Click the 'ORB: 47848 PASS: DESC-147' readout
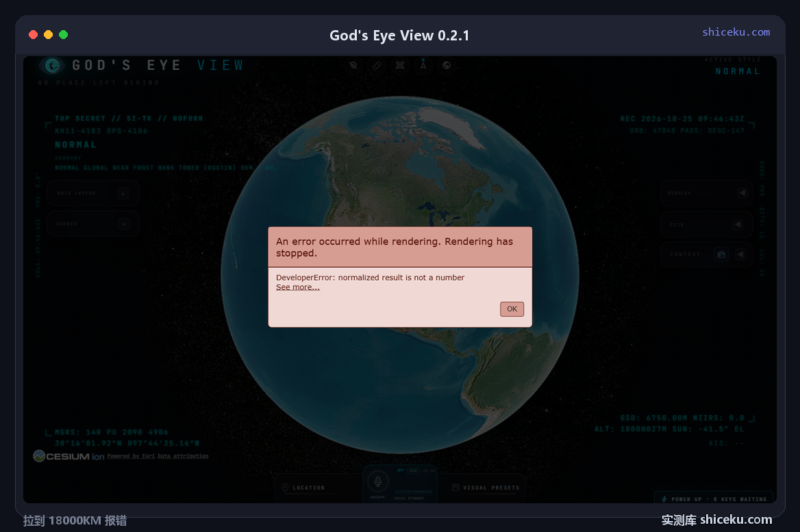The image size is (800, 532). 687,131
